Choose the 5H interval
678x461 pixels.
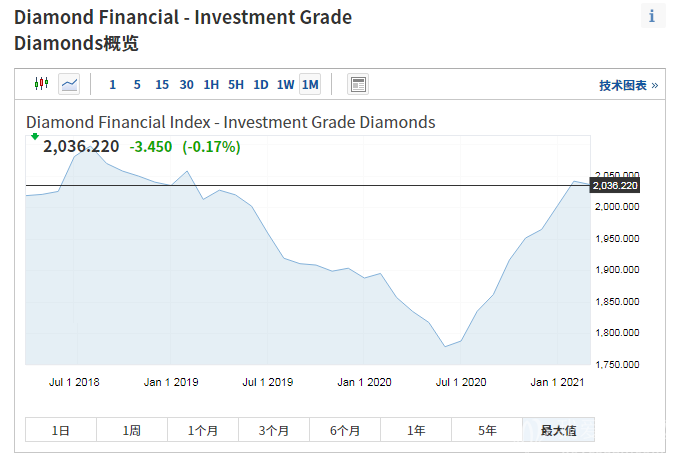[x=236, y=85]
